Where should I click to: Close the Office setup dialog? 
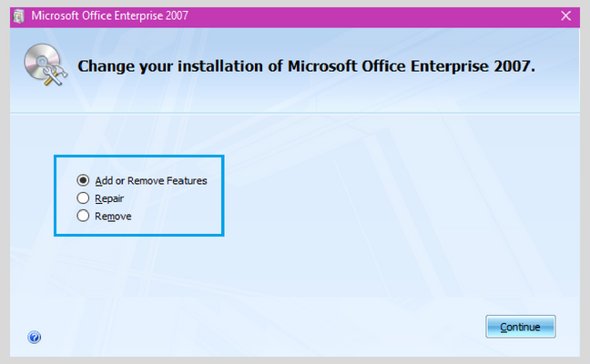pyautogui.click(x=565, y=15)
